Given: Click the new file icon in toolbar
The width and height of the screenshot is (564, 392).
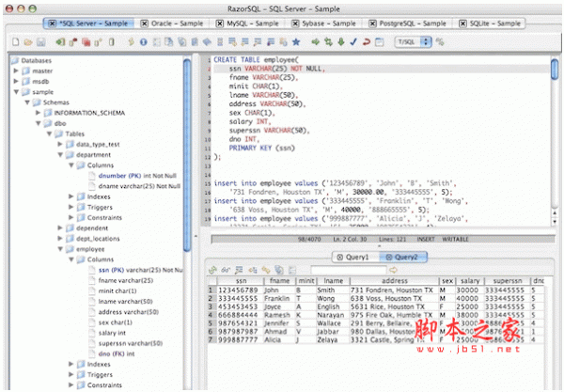Looking at the screenshot, I should coord(17,42).
